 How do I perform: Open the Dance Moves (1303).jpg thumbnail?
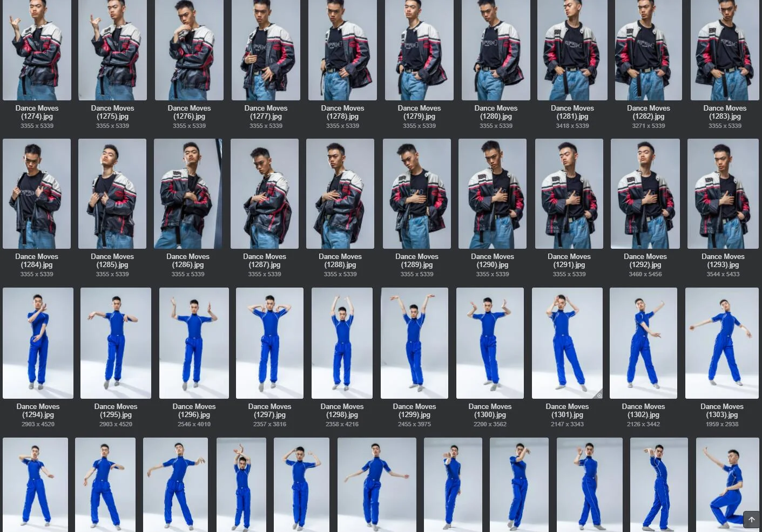722,343
